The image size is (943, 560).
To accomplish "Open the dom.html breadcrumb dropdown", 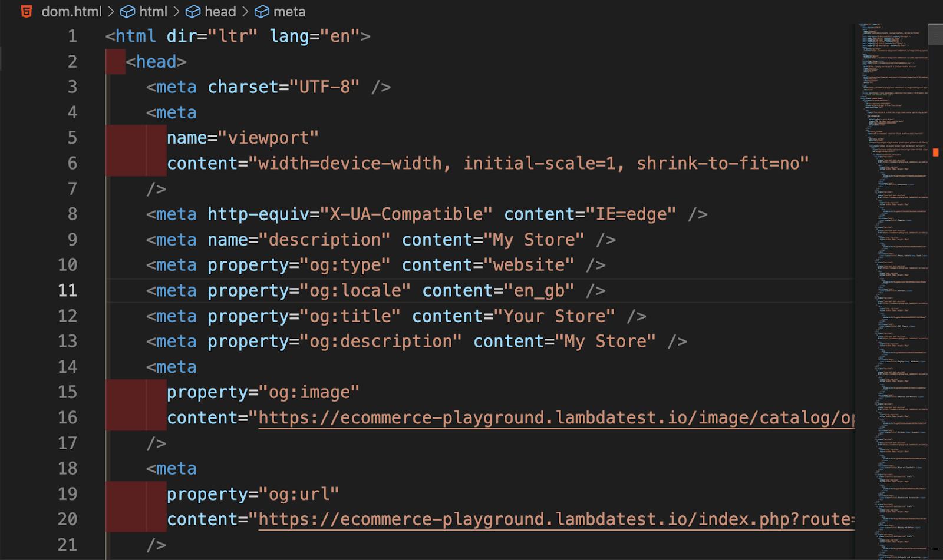I will point(71,12).
